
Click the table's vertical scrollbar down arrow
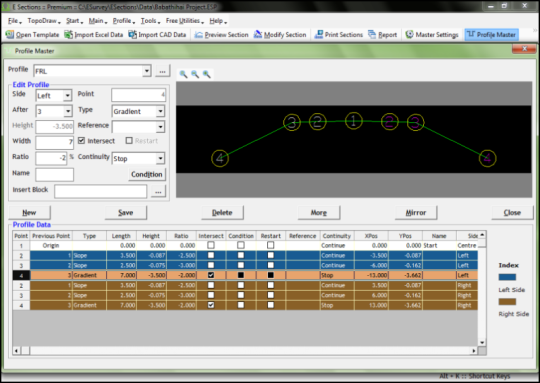482,342
